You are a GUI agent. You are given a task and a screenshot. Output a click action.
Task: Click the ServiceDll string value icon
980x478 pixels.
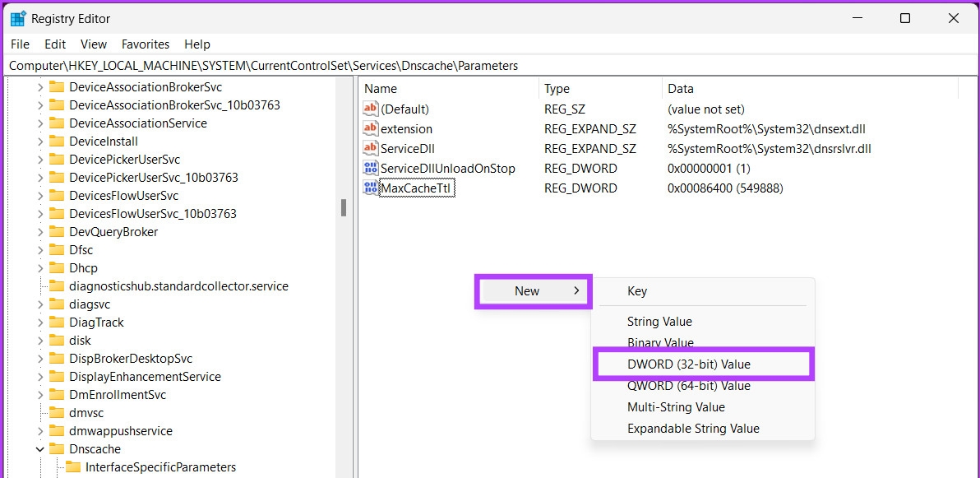tap(371, 148)
